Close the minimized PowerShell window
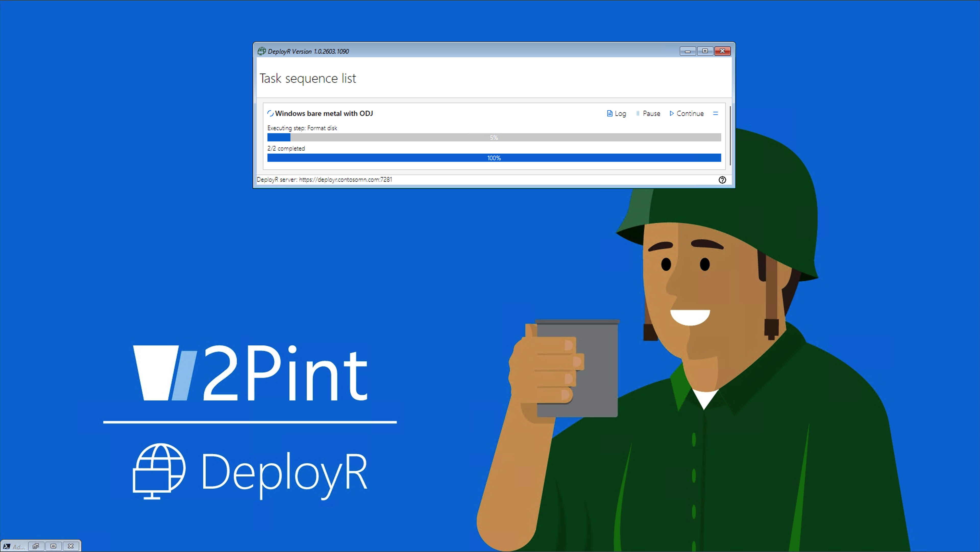Viewport: 980px width, 552px height. pyautogui.click(x=71, y=546)
